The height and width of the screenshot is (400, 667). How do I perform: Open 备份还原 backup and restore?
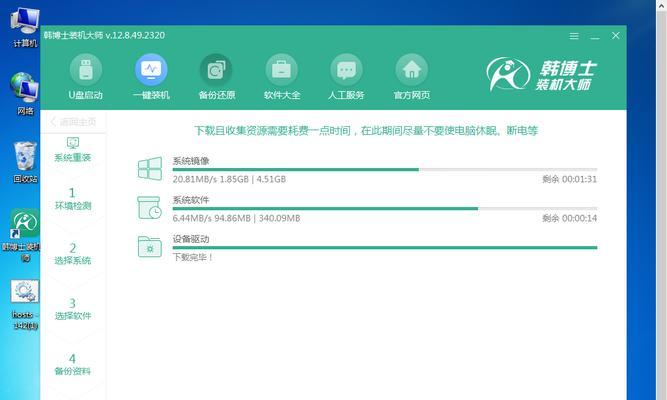pos(217,77)
